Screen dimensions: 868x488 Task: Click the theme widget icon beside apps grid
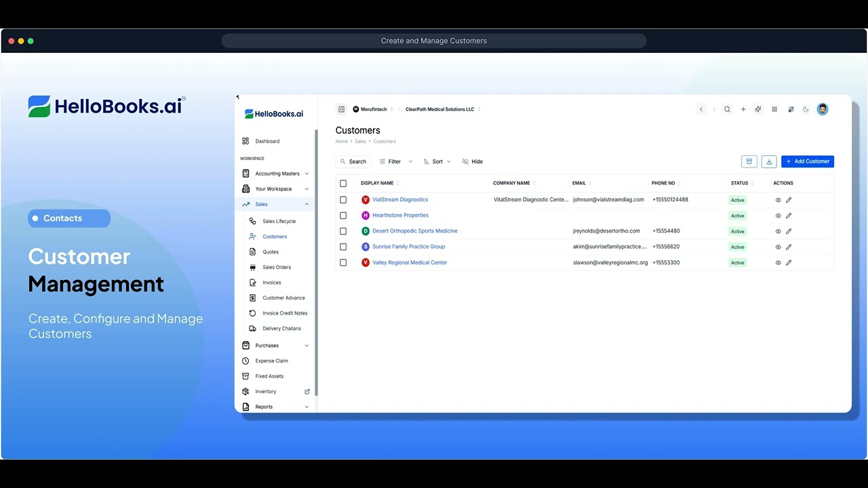791,109
